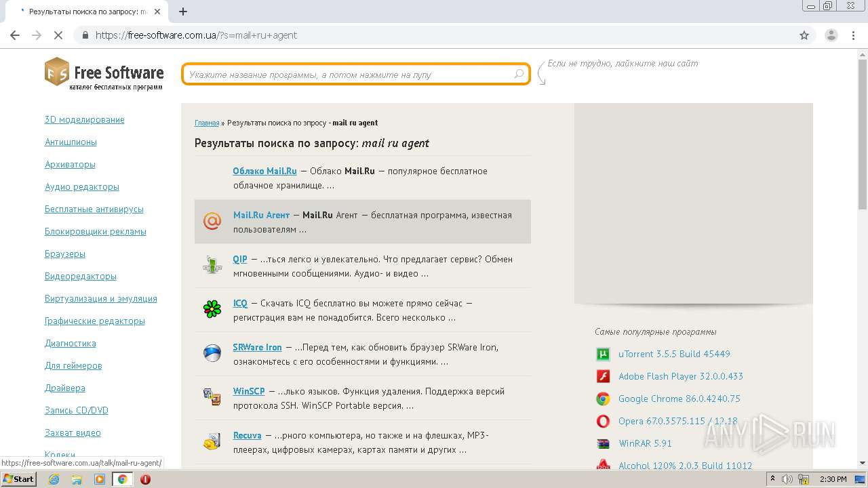
Task: View site security lock info
Action: (85, 35)
